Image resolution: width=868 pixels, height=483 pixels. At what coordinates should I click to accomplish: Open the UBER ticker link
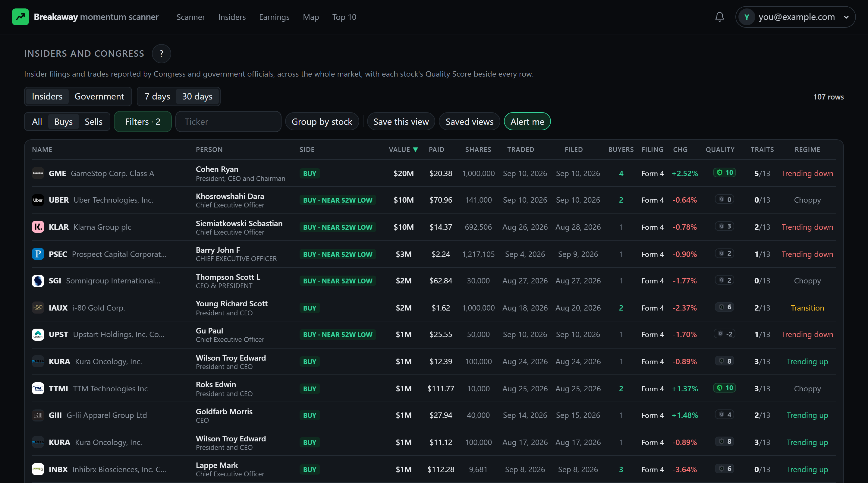[x=59, y=200]
